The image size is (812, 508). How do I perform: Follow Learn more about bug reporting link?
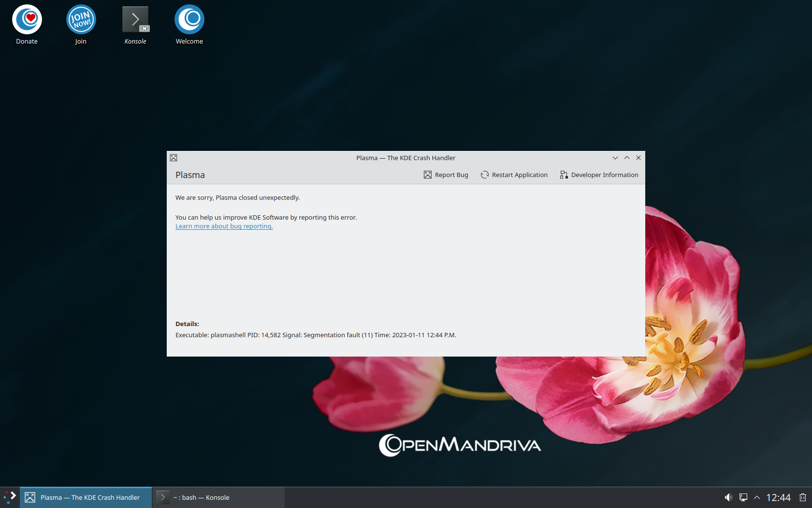tap(224, 226)
